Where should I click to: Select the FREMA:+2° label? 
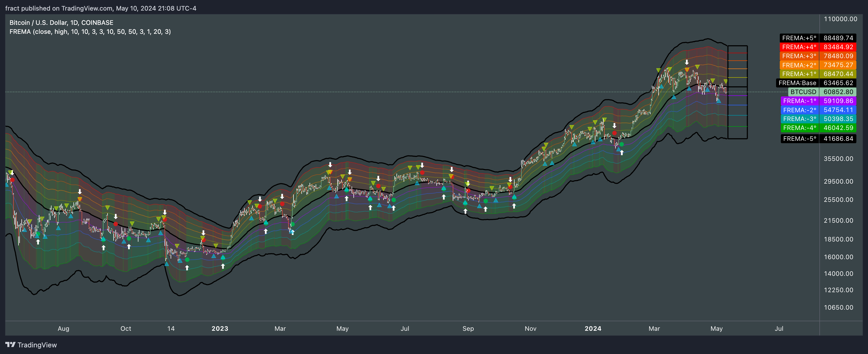click(x=799, y=65)
